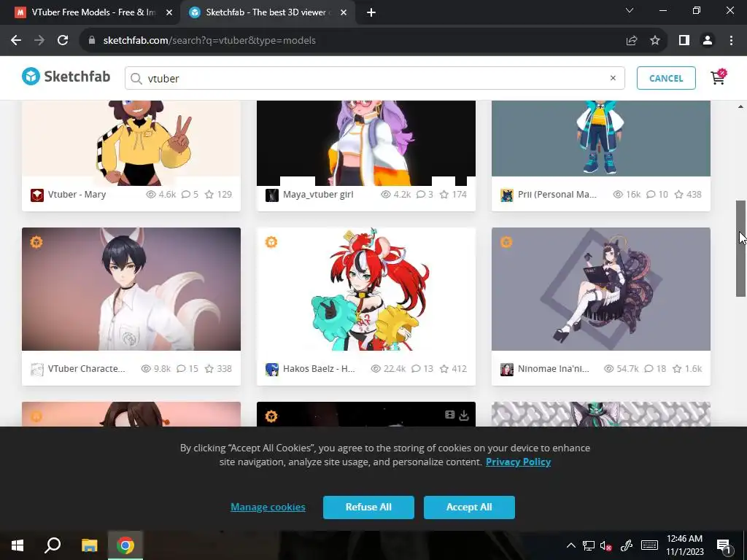The width and height of the screenshot is (747, 560).
Task: Share this page from address bar
Action: tap(632, 41)
